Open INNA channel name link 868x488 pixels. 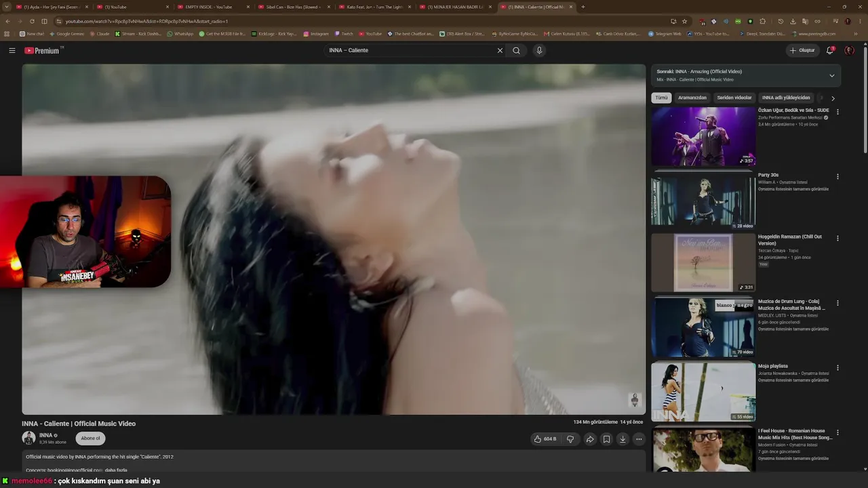coord(46,435)
